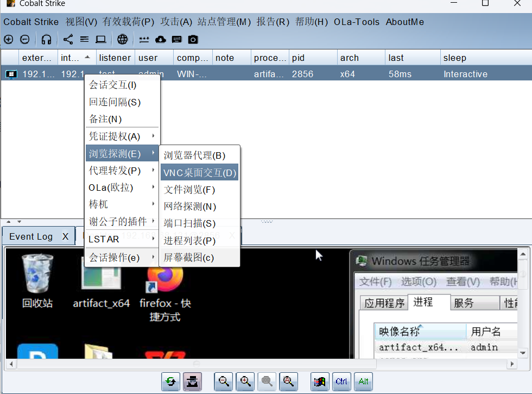
Task: Expand 会话操作(e) submenu
Action: (x=122, y=258)
